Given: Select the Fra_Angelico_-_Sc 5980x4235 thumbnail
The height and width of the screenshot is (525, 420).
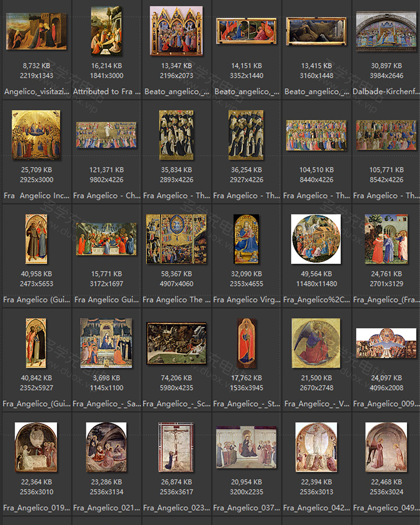Looking at the screenshot, I should [176, 343].
